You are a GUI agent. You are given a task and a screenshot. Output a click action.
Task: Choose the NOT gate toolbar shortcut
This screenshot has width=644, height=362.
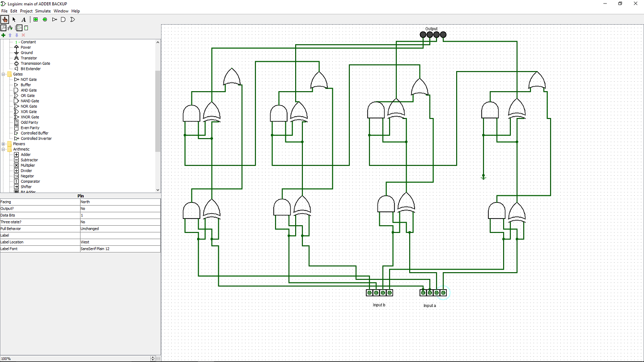click(55, 19)
